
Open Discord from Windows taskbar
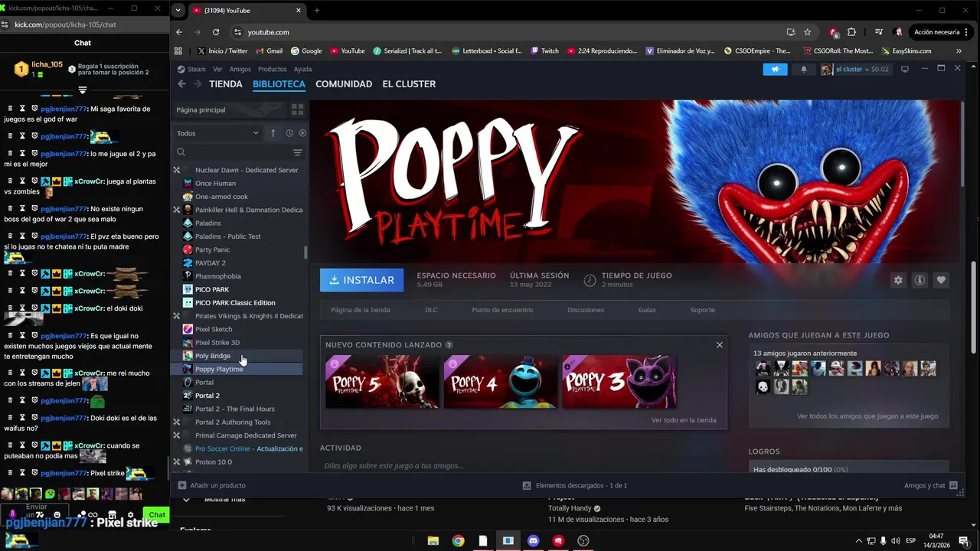click(x=533, y=541)
